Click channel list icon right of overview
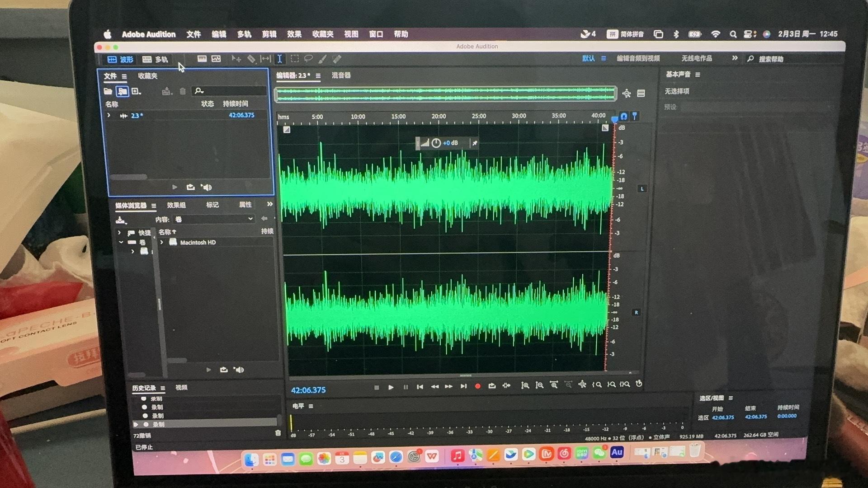868x488 pixels. tap(641, 93)
